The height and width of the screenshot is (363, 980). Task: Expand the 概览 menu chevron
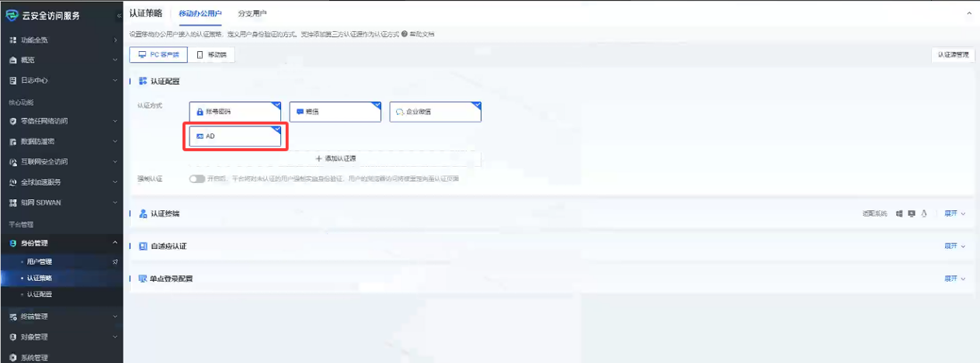(x=115, y=60)
